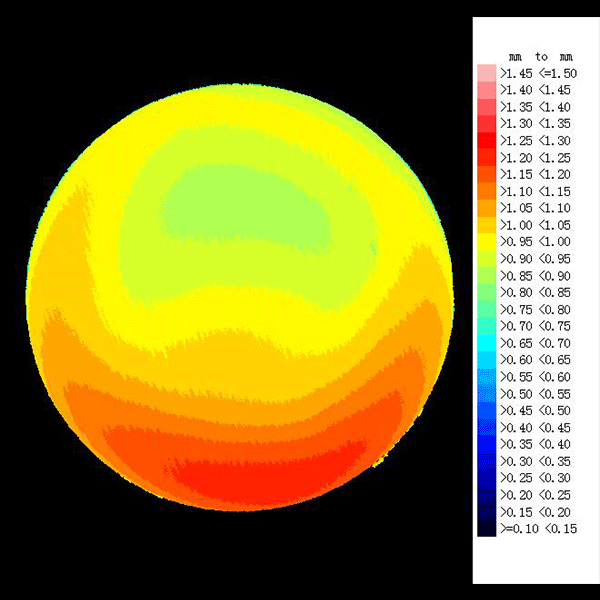600x600 pixels.
Task: Select the swatch for range 1.20 to 1.25
Action: [486, 157]
